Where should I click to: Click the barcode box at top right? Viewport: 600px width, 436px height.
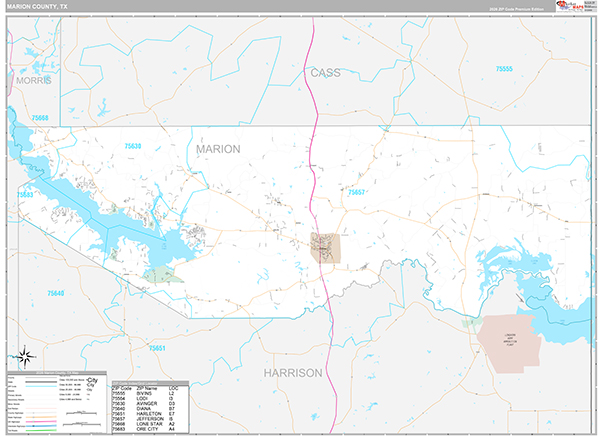[589, 6]
